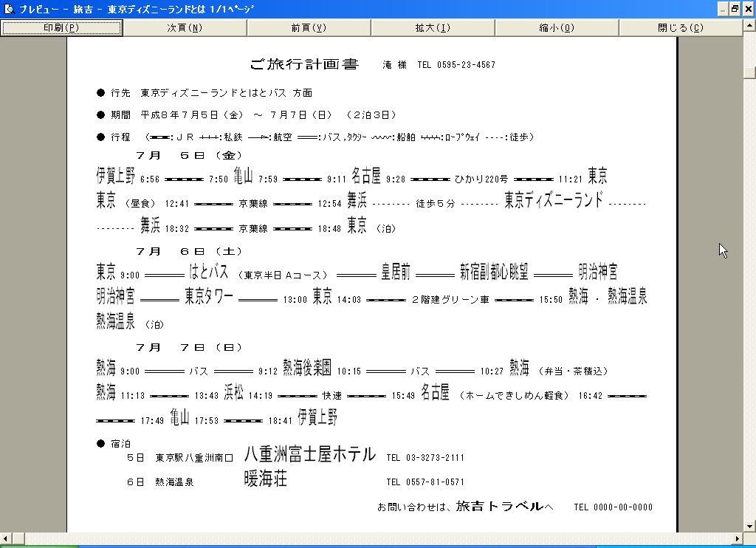756x548 pixels.
Task: Zoom out using the 縮小(O) button
Action: click(x=557, y=28)
